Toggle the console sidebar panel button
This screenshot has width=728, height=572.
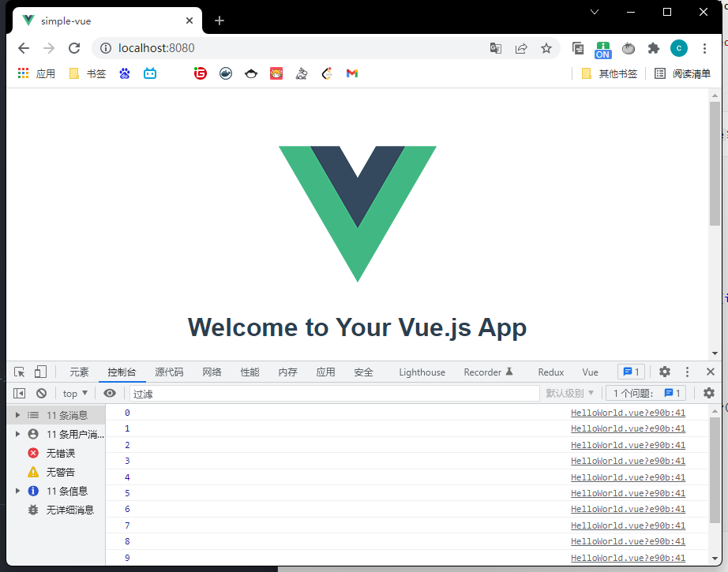click(x=20, y=393)
